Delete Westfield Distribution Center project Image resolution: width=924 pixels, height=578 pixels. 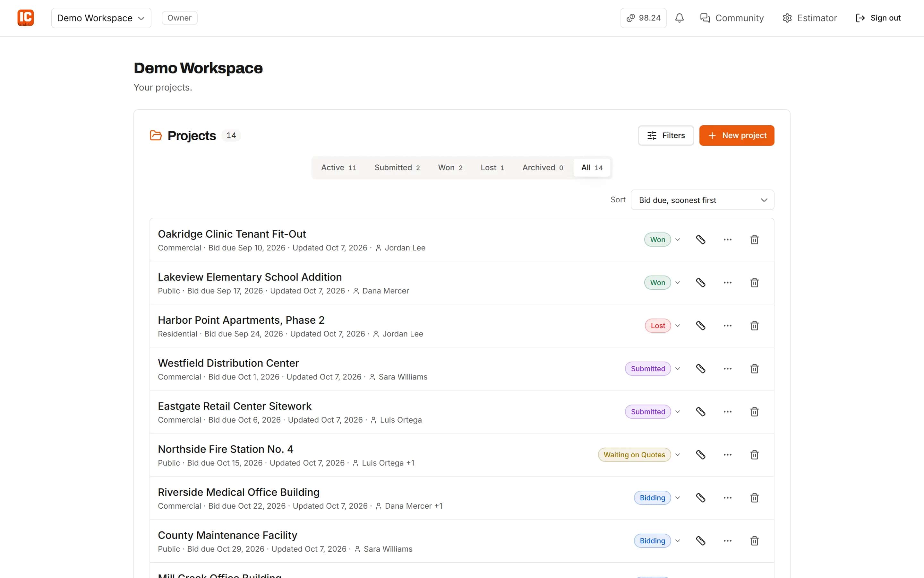(754, 369)
